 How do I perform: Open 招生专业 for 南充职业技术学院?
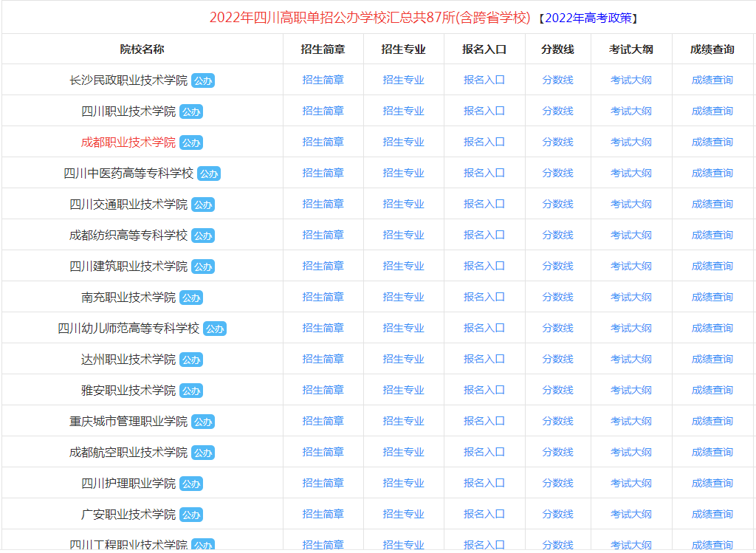404,297
